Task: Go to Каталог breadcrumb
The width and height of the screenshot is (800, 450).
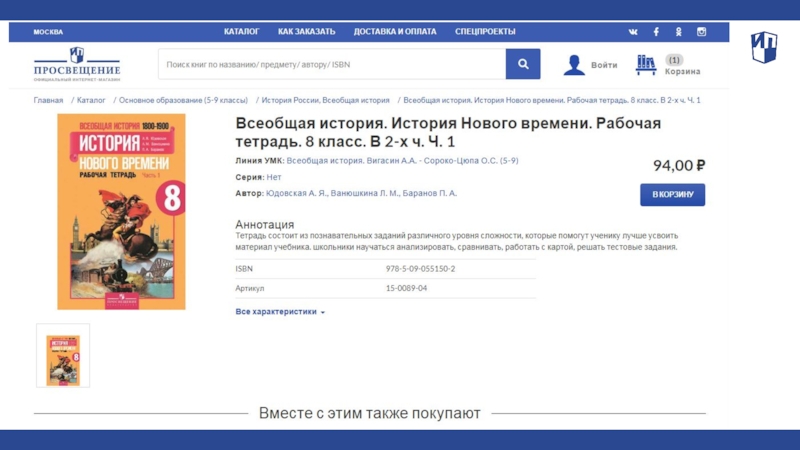Action: [91, 100]
